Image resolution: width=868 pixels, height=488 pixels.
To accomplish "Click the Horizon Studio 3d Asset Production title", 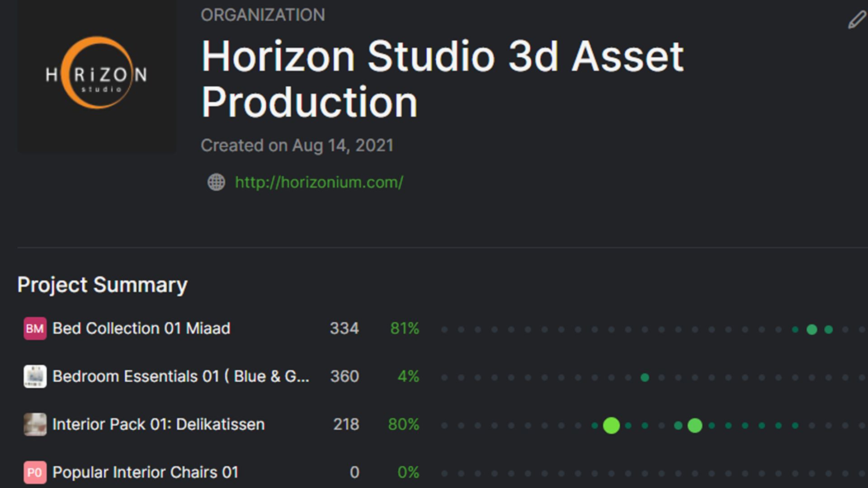I will [x=442, y=79].
